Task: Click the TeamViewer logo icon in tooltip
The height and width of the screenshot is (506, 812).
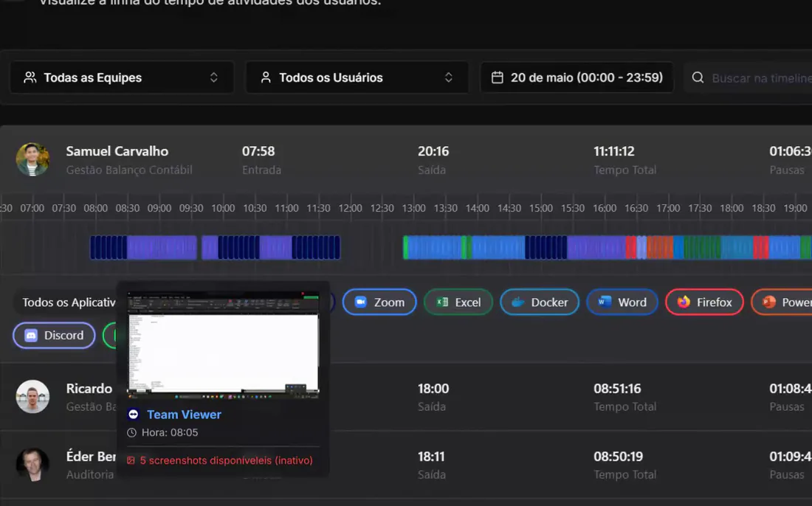Action: [133, 415]
